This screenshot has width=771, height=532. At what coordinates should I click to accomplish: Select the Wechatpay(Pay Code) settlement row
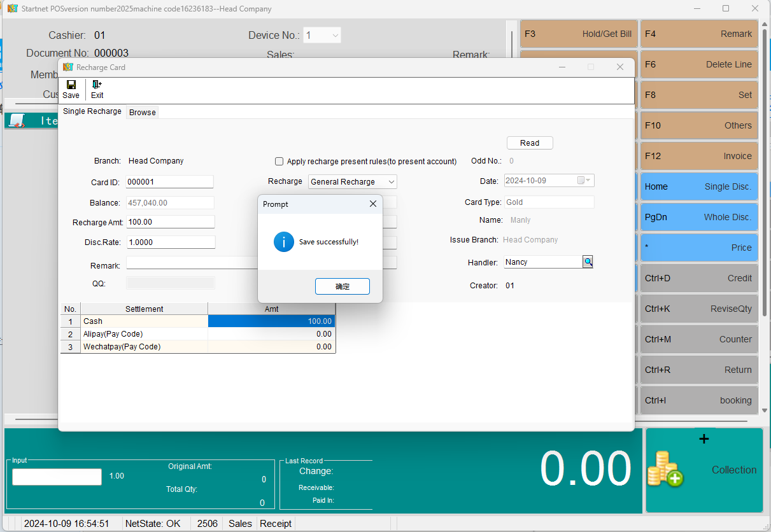pyautogui.click(x=197, y=347)
